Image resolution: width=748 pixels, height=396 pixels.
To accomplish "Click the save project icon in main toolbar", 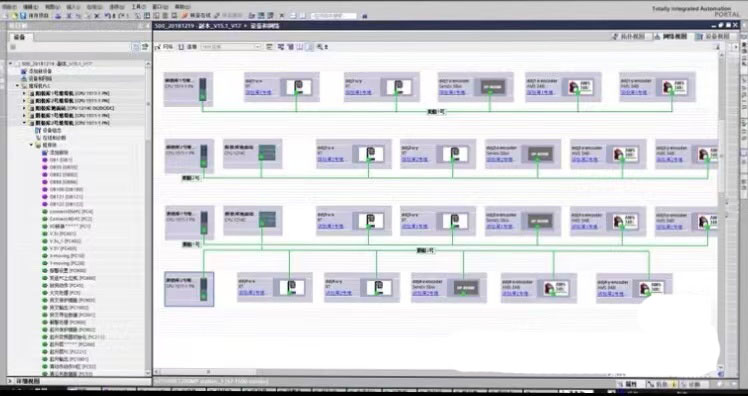I will 22,16.
